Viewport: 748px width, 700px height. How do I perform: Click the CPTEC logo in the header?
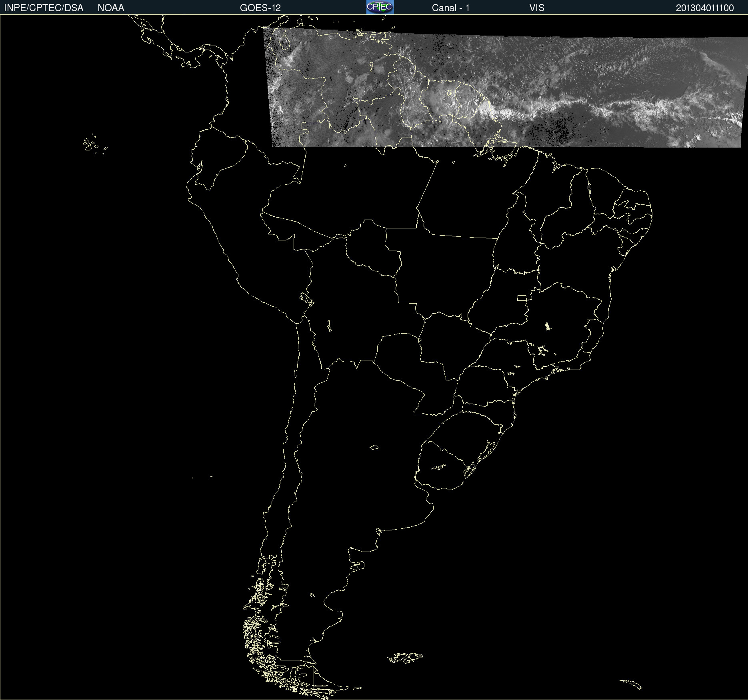pos(380,7)
